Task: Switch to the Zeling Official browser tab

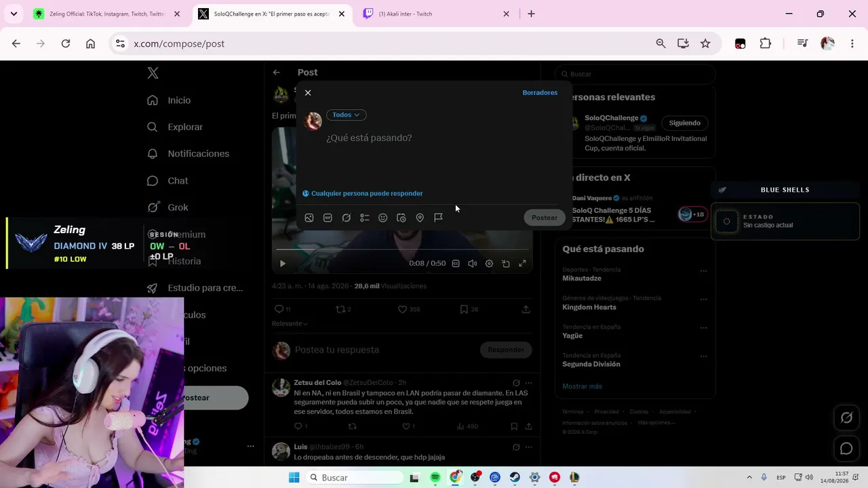Action: pos(107,14)
